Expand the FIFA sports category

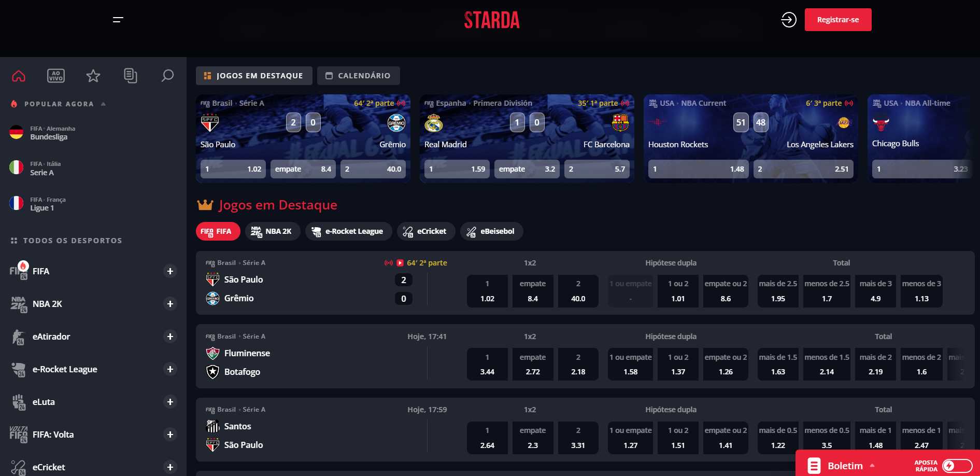tap(170, 271)
